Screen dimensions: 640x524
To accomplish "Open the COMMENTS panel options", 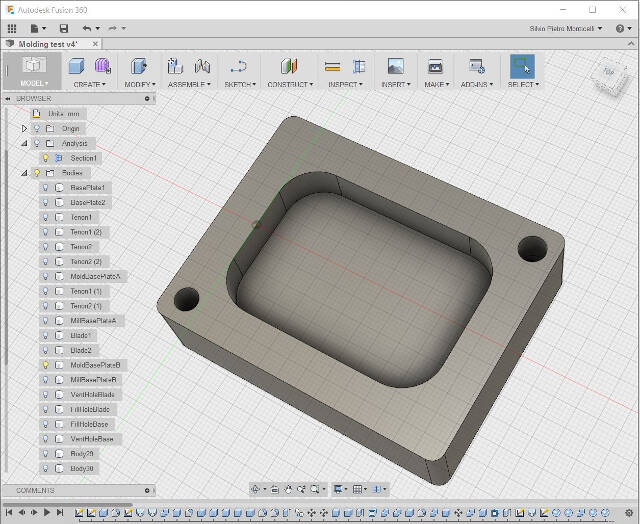I will pyautogui.click(x=147, y=491).
